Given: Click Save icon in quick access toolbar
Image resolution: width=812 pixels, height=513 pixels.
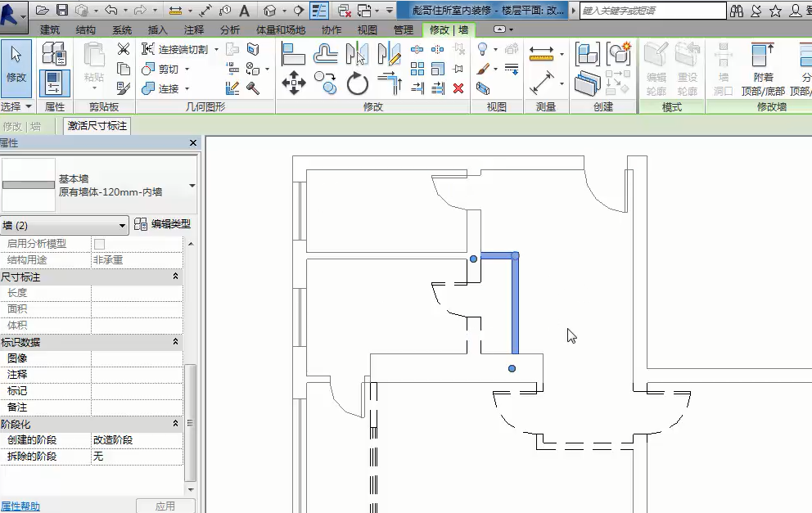Looking at the screenshot, I should [61, 11].
